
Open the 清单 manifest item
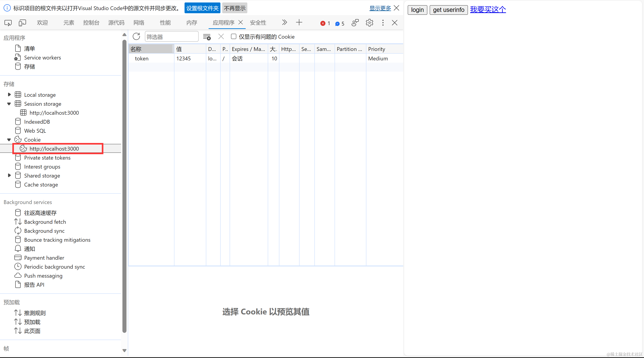point(30,48)
